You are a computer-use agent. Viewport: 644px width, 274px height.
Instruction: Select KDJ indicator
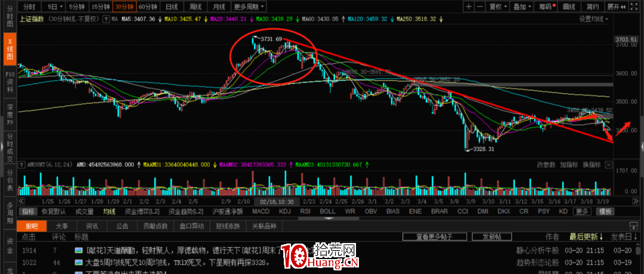pyautogui.click(x=284, y=211)
